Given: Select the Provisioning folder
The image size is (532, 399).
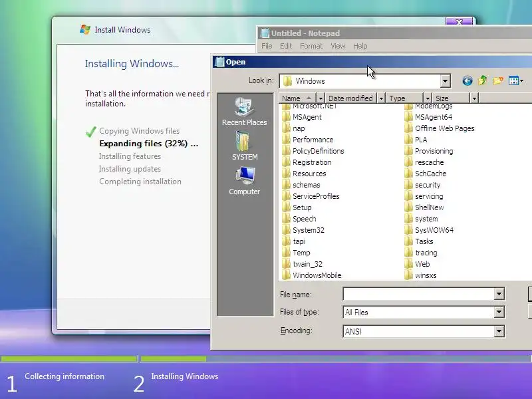Looking at the screenshot, I should [x=429, y=151].
